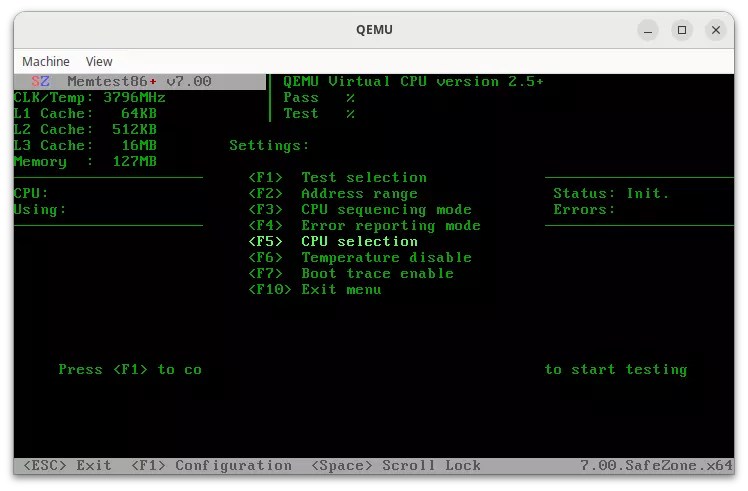Click the 7.00.SafeZone.x64 version label

656,465
